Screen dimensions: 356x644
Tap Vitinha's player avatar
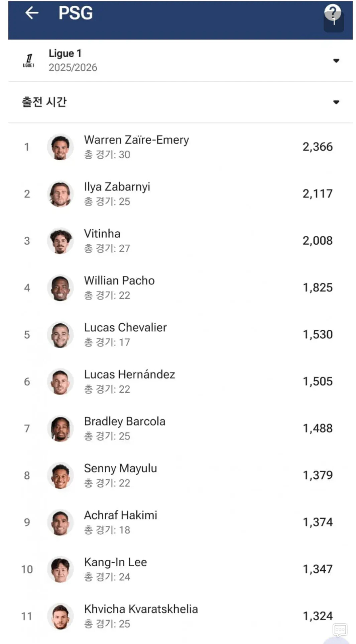(60, 241)
